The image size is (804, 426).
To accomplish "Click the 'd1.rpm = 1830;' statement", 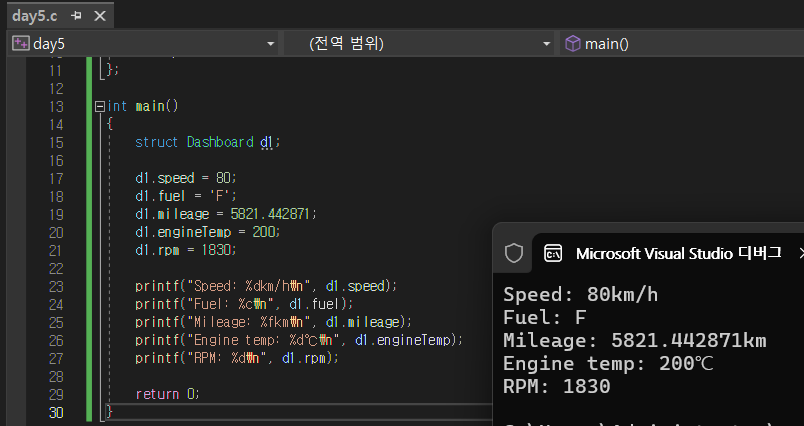I will click(186, 250).
